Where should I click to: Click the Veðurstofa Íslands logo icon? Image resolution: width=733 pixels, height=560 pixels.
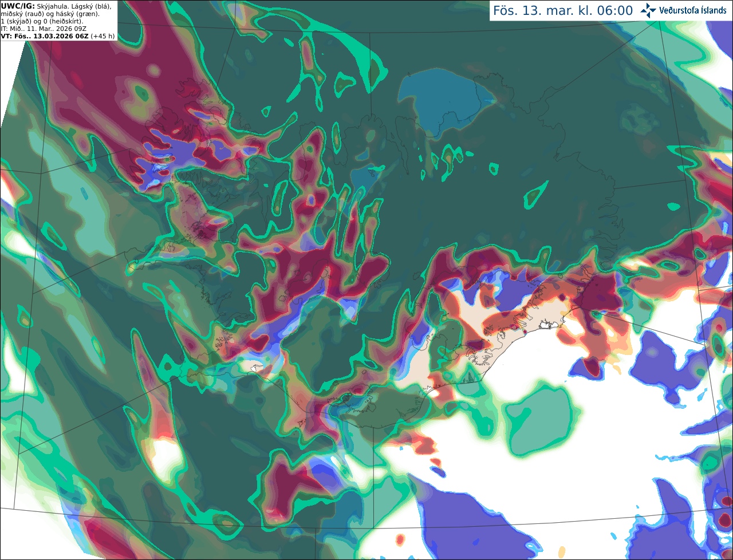pos(648,10)
